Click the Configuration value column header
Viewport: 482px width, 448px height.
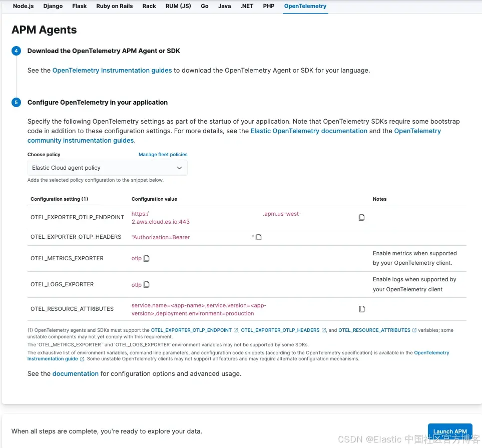pos(154,199)
